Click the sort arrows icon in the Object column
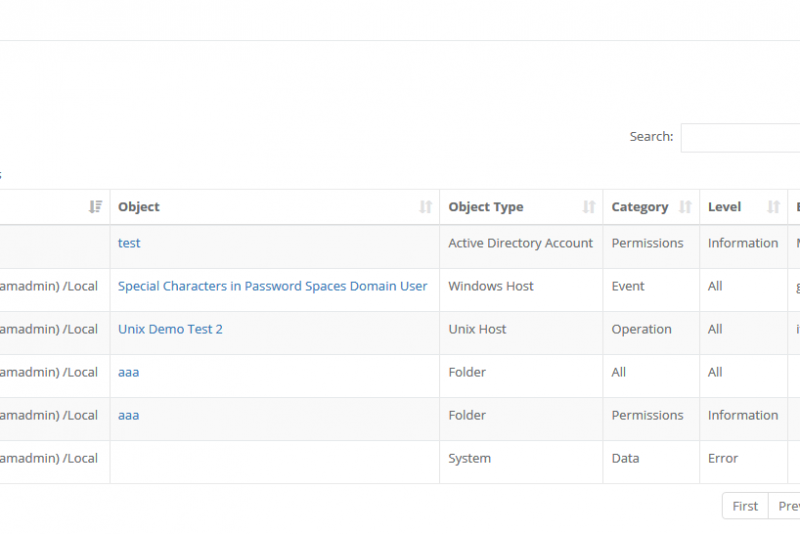This screenshot has height=534, width=800. pyautogui.click(x=425, y=207)
